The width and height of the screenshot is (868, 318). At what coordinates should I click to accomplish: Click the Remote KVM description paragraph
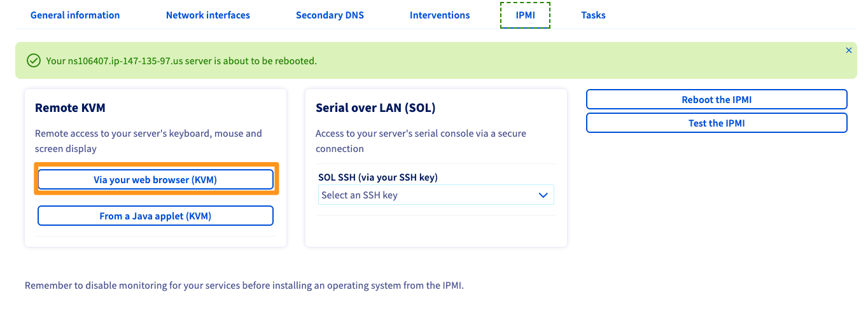coord(148,141)
